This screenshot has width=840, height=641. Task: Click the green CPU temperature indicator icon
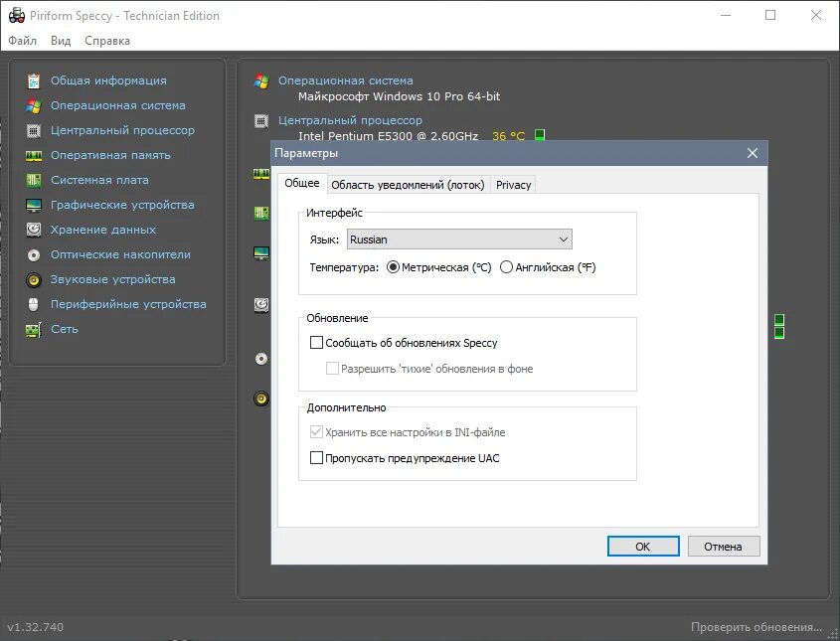tap(540, 134)
